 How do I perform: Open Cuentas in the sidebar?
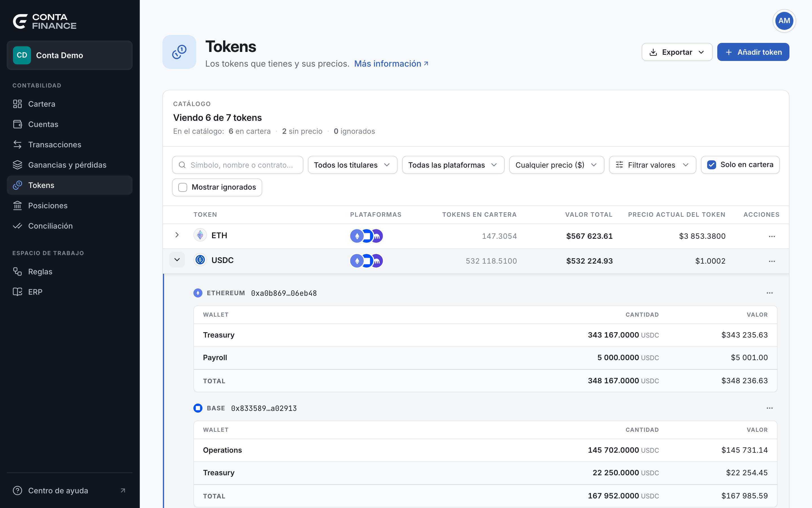pos(69,124)
